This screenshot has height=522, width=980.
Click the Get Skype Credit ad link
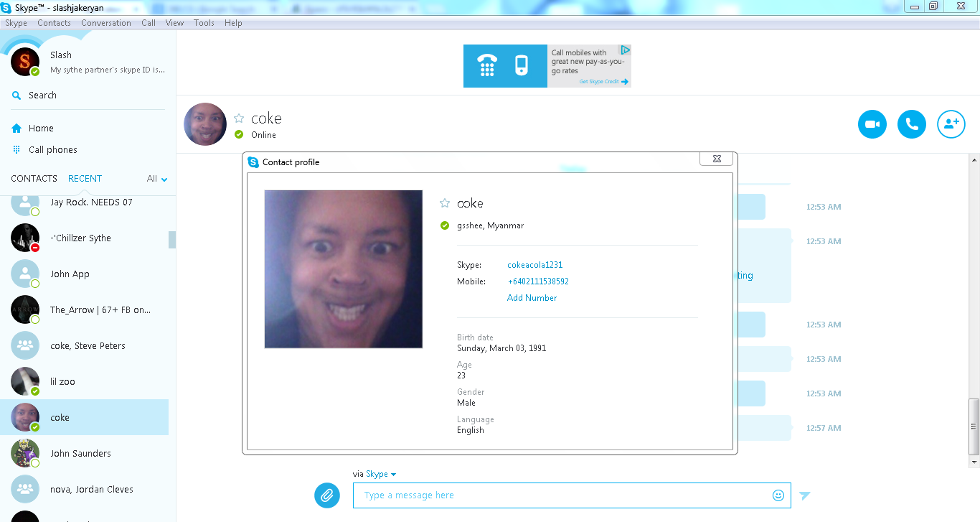coord(604,82)
